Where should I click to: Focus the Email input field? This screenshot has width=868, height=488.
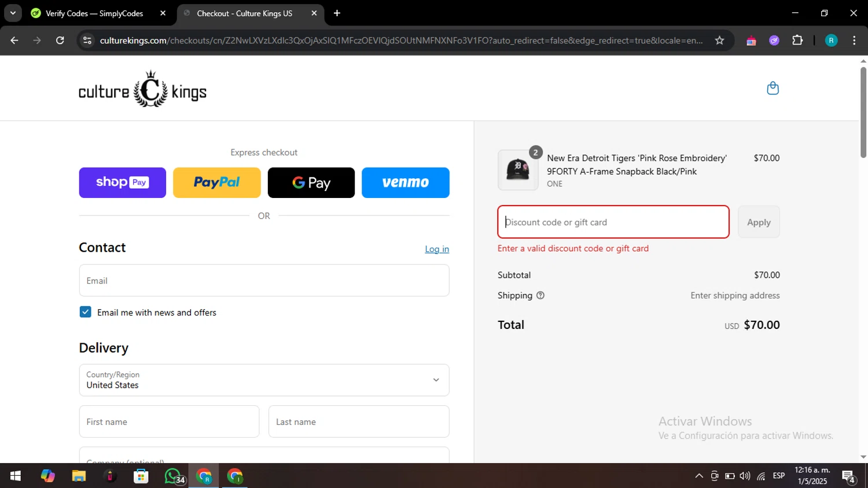point(264,280)
